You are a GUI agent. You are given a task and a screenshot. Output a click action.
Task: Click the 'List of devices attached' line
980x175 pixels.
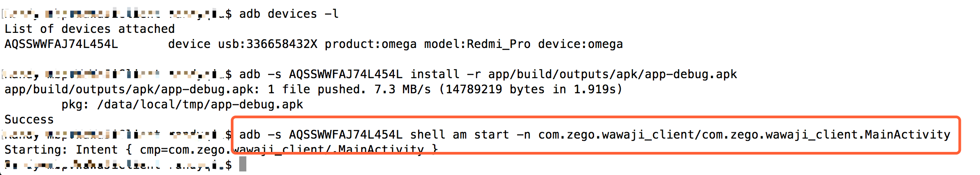click(x=89, y=29)
